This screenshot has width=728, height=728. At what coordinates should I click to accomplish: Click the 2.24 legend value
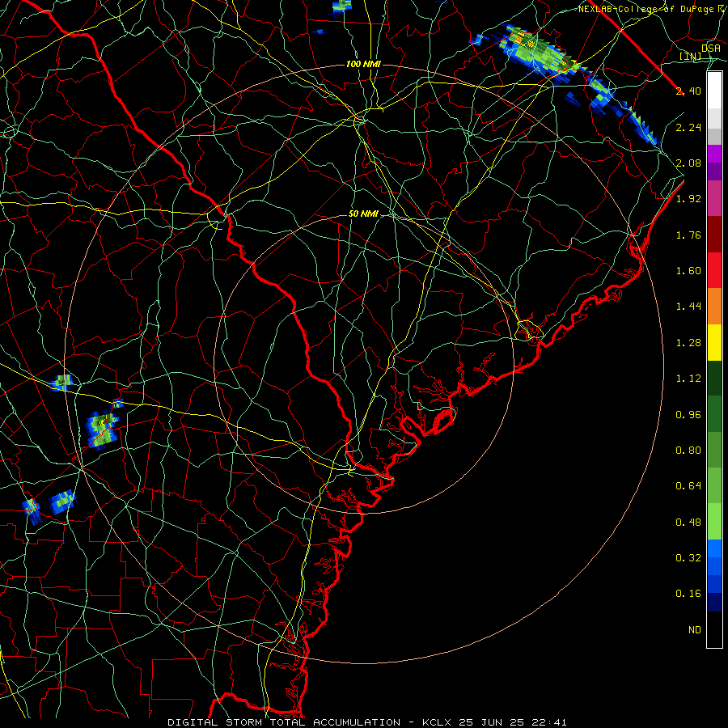click(688, 127)
